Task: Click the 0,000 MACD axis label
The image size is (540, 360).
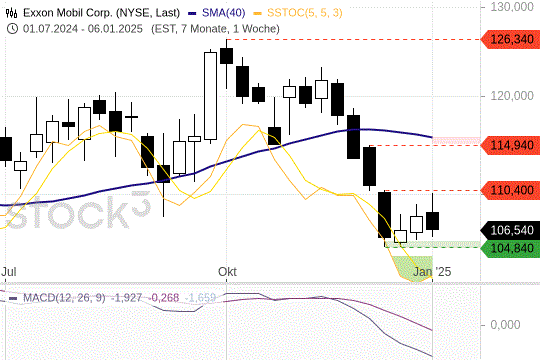Action: 505,325
